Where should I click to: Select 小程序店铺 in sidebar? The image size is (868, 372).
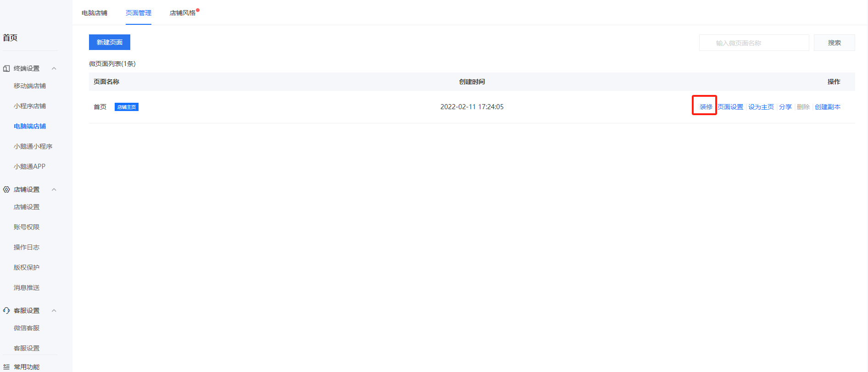coord(30,106)
